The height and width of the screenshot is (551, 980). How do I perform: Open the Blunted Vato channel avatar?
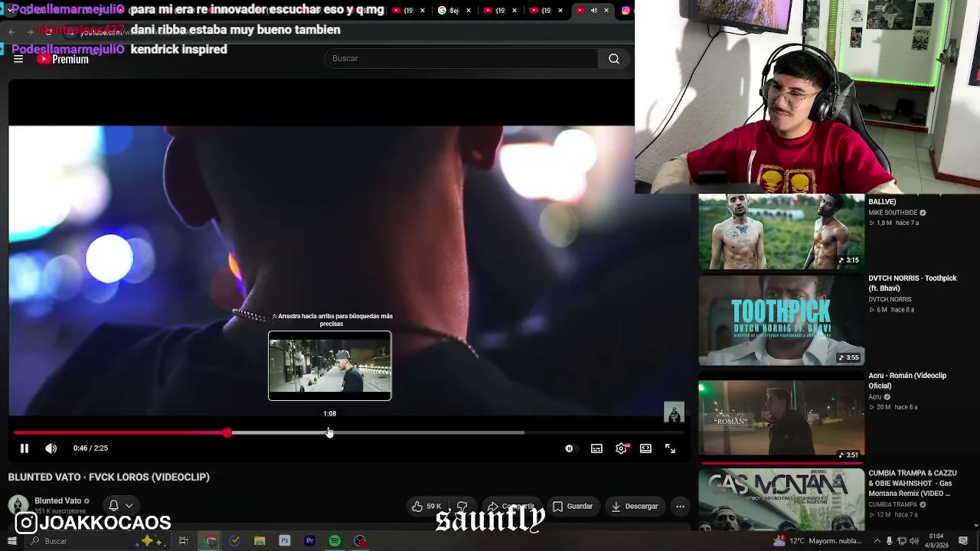click(18, 505)
